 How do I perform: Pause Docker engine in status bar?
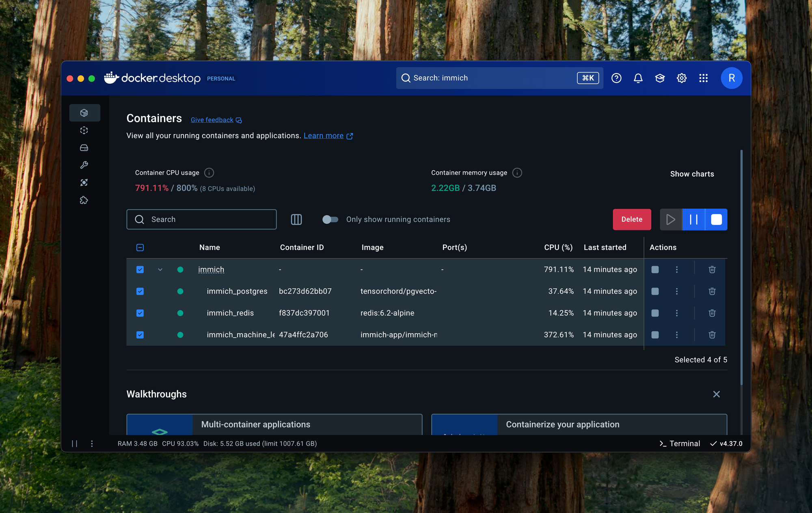click(x=75, y=444)
